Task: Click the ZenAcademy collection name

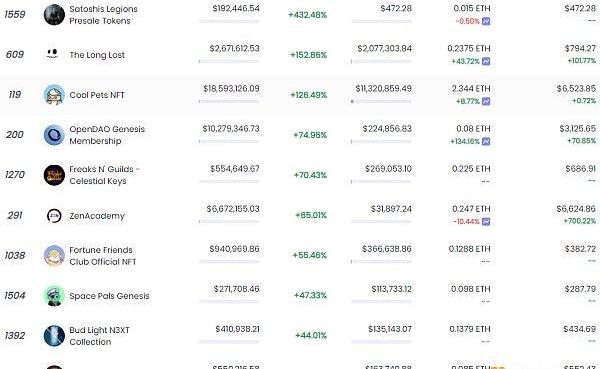Action: [x=97, y=216]
